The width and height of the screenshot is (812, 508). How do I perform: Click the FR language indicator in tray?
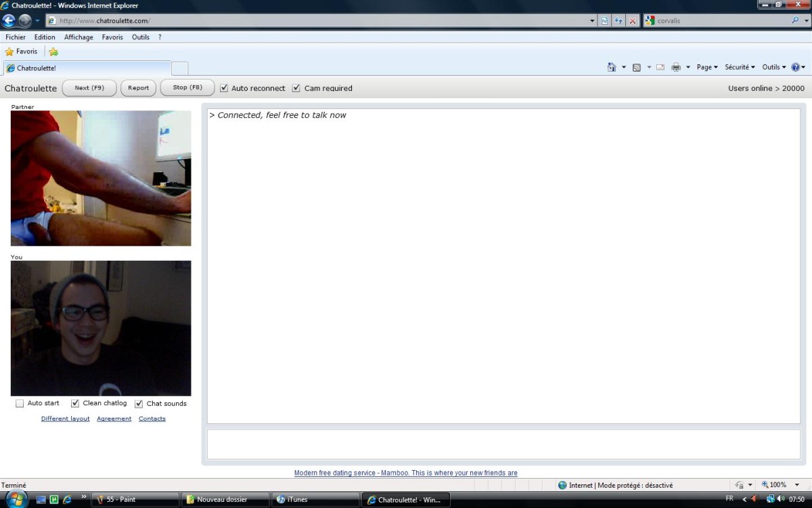coord(729,499)
